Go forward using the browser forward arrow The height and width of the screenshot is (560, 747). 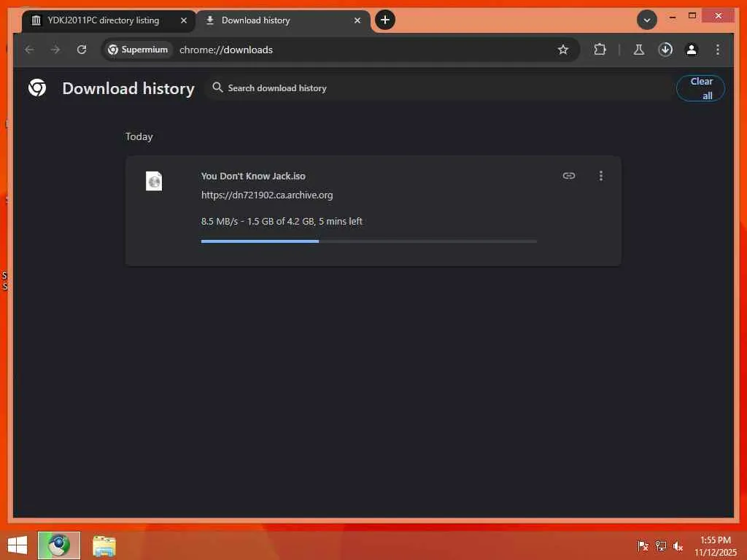[55, 50]
